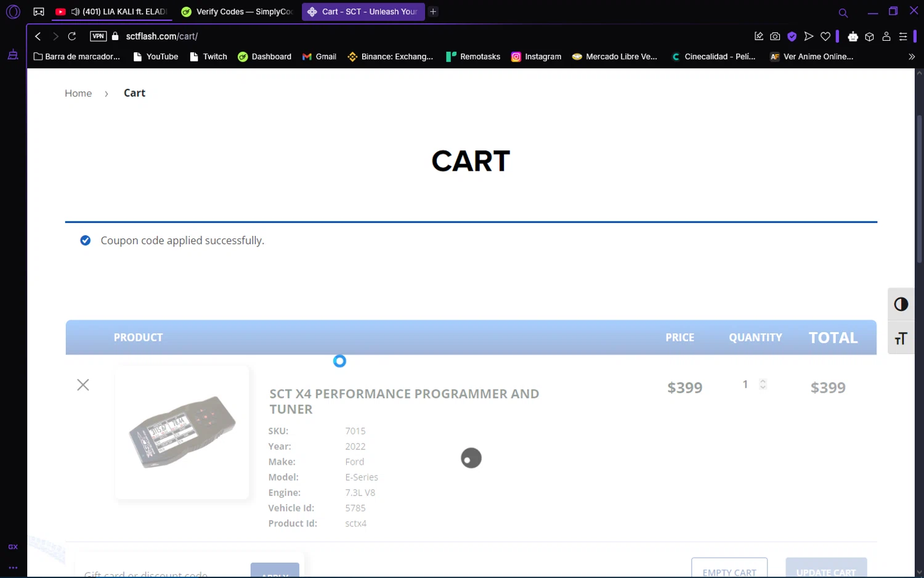Open the Aria robot assistant icon

tap(853, 36)
